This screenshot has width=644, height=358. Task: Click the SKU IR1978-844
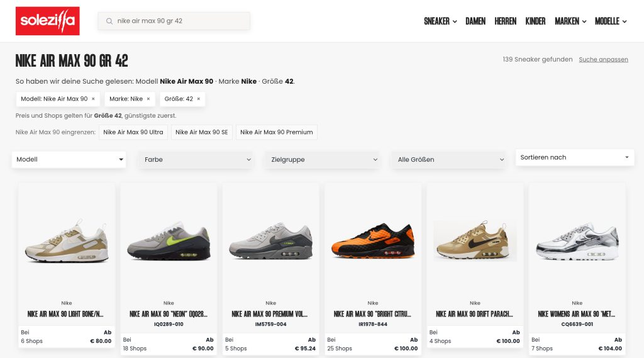(x=373, y=324)
